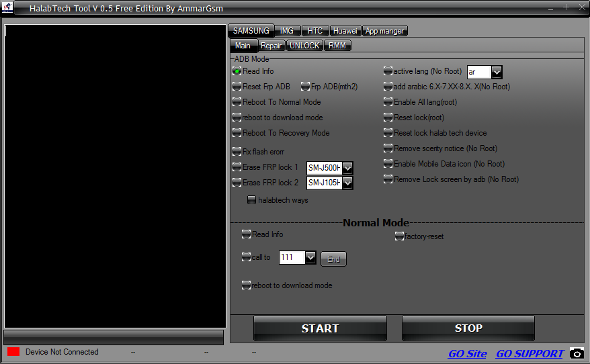Select Reset lock halab tech device

click(388, 133)
